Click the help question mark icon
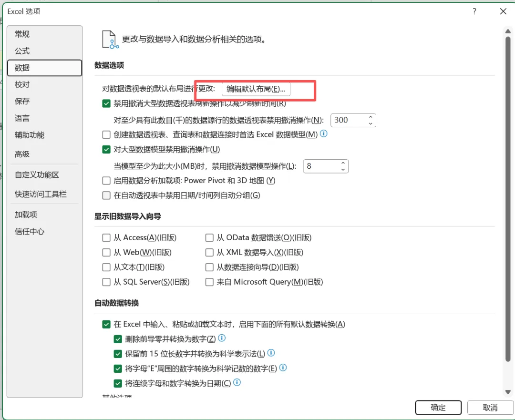This screenshot has width=515, height=420. [474, 11]
